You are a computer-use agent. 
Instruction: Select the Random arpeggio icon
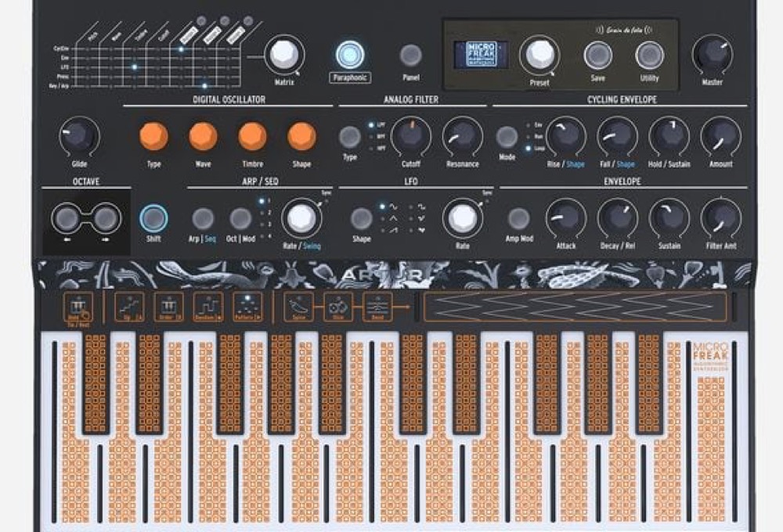[x=207, y=305]
